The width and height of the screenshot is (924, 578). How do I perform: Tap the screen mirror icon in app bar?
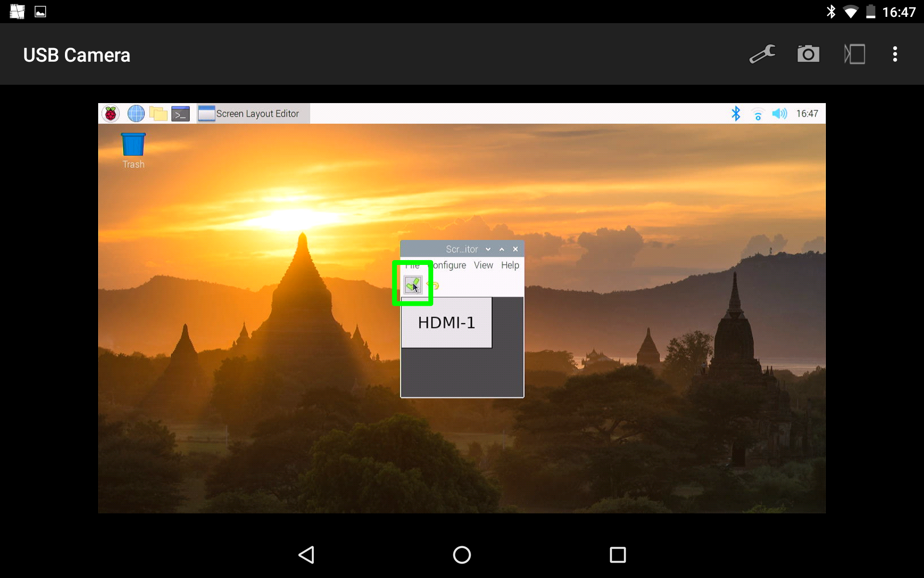(x=855, y=54)
